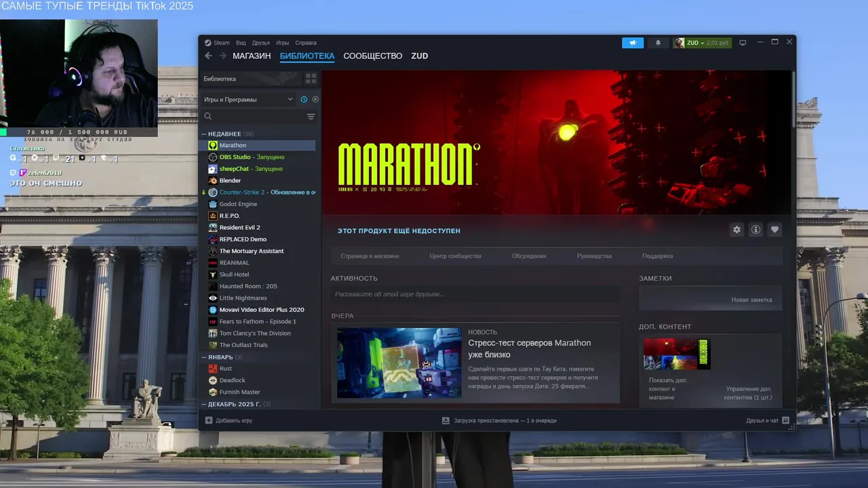The image size is (868, 488).
Task: Switch to Big Picture mode icon
Action: 743,43
